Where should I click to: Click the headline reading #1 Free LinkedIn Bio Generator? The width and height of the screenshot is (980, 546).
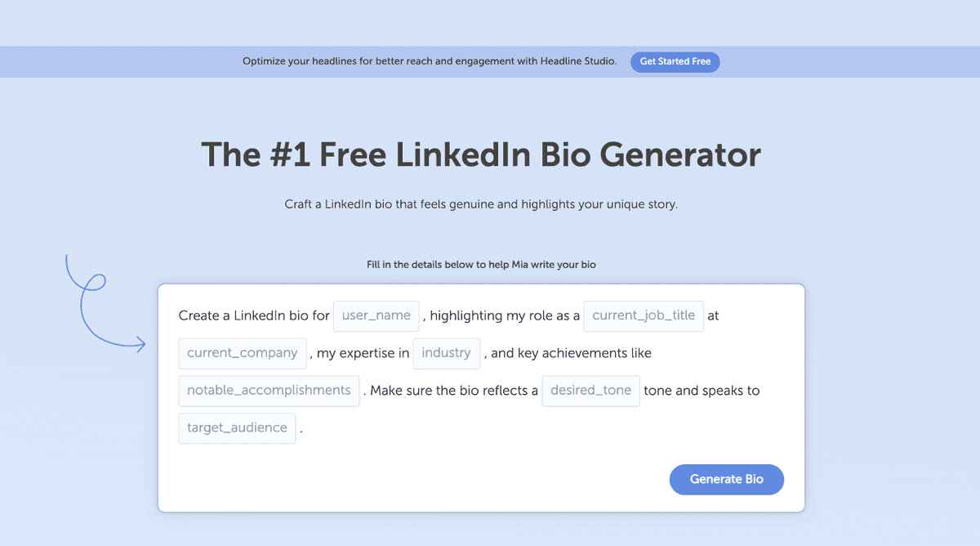pos(481,154)
